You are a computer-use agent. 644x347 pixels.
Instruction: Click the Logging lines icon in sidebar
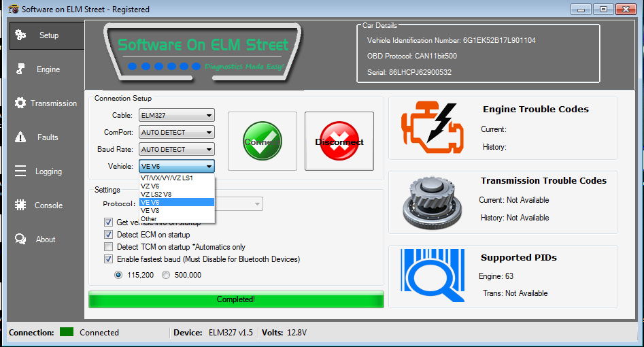coord(20,171)
